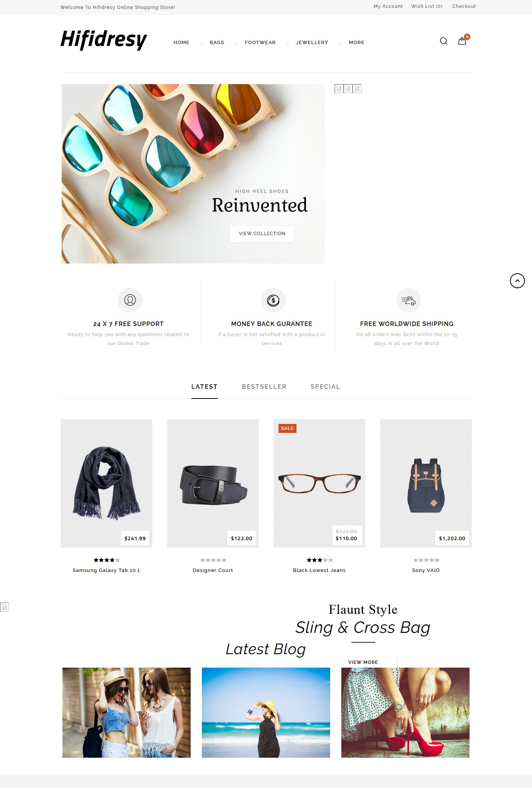Click the VIEW COLLECTION button
This screenshot has width=532, height=788.
[x=262, y=234]
